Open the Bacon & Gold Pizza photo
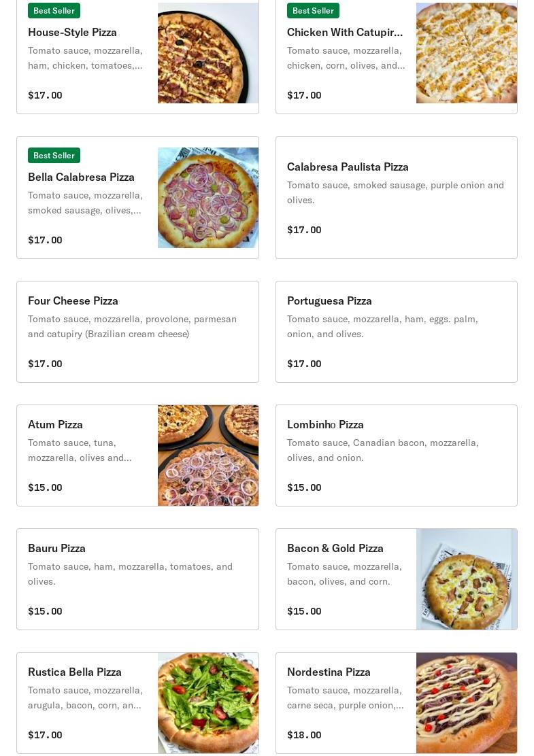The height and width of the screenshot is (756, 534). [x=467, y=579]
